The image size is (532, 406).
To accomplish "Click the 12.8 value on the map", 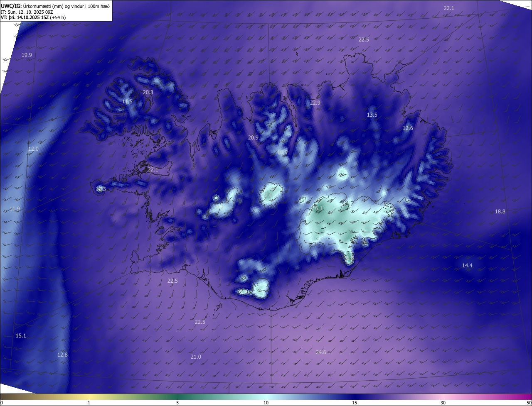I will click(x=62, y=355).
